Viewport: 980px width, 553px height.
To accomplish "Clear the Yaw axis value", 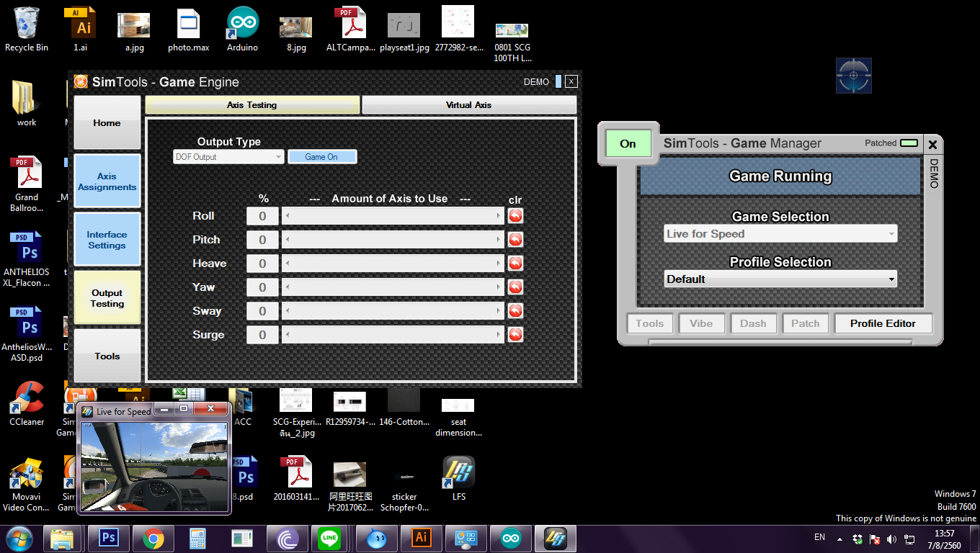I will [x=515, y=287].
